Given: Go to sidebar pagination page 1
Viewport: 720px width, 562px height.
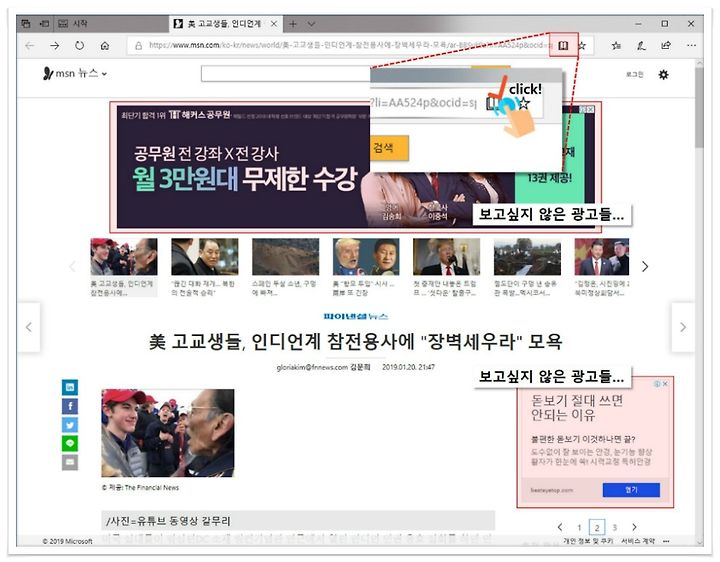Looking at the screenshot, I should (579, 528).
